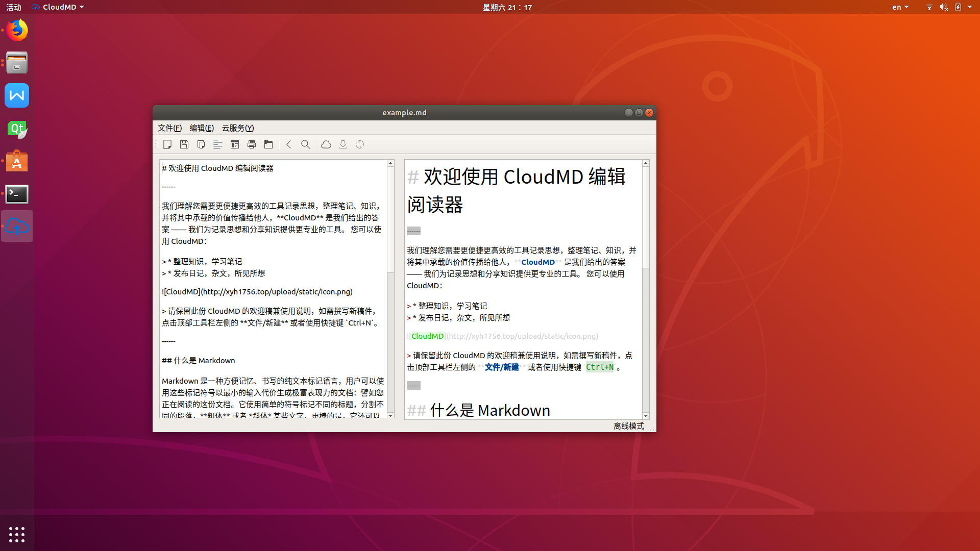Click the bold 'CloudMD' word in preview
The width and height of the screenshot is (980, 551).
click(x=538, y=262)
